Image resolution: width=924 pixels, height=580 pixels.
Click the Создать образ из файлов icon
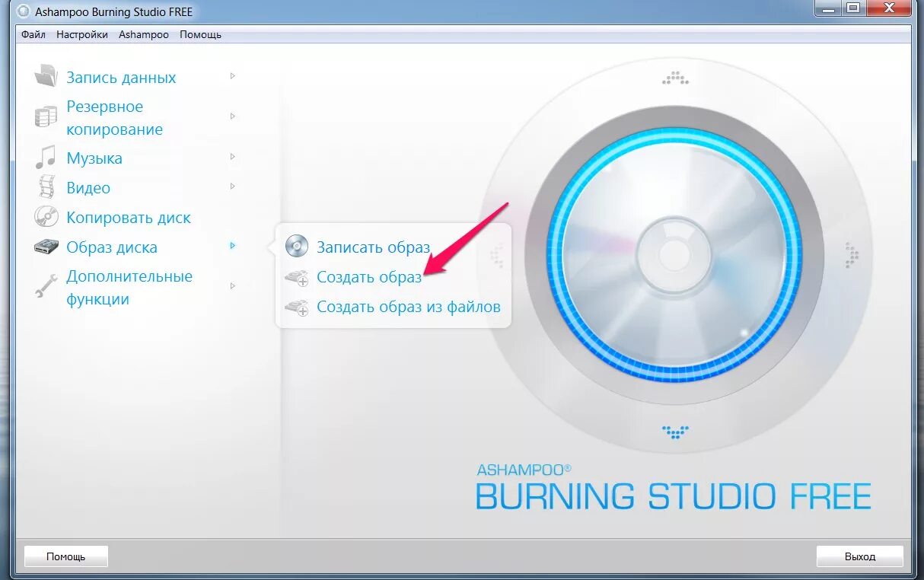(296, 308)
